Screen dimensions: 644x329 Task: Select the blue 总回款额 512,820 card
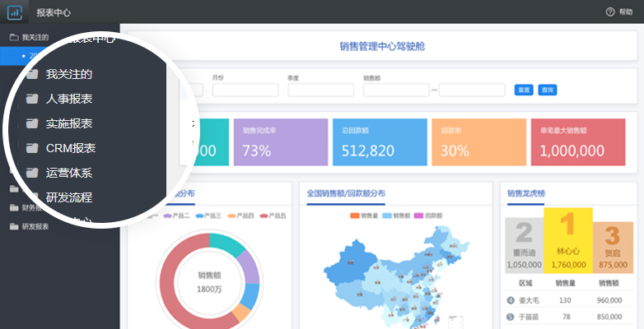point(380,142)
